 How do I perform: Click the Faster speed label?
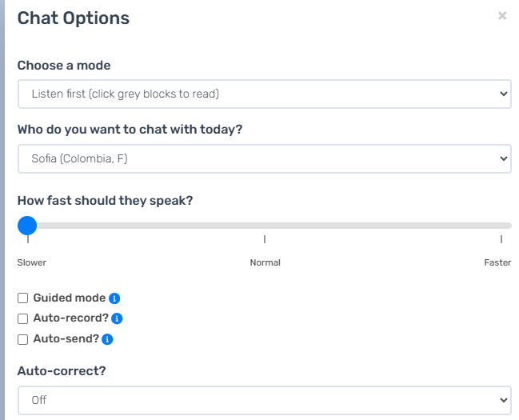[x=497, y=262]
